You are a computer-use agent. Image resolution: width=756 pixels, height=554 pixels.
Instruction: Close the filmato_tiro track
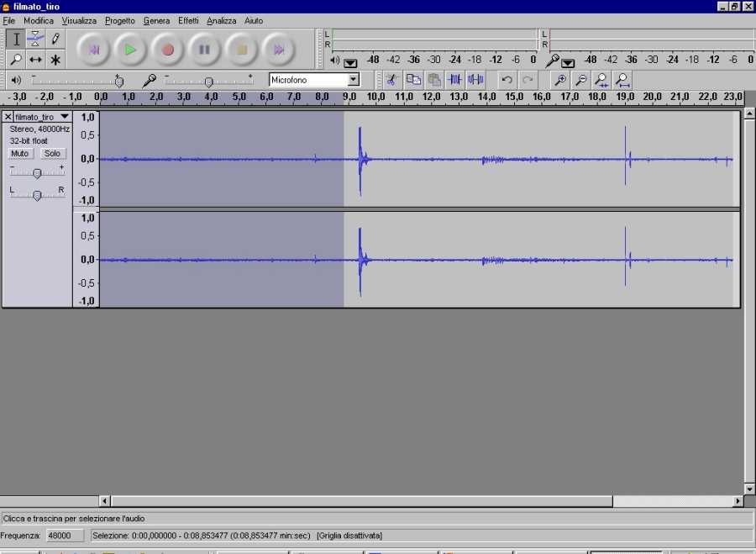click(x=8, y=117)
